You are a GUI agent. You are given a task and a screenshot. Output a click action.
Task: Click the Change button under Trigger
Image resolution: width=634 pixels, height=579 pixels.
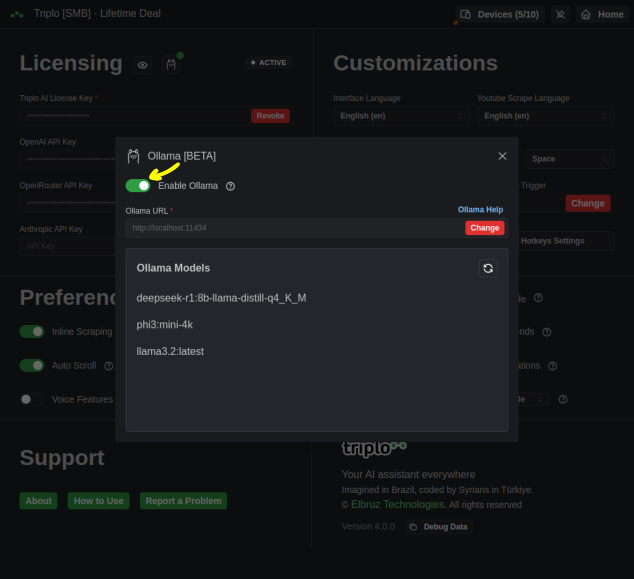tap(588, 203)
